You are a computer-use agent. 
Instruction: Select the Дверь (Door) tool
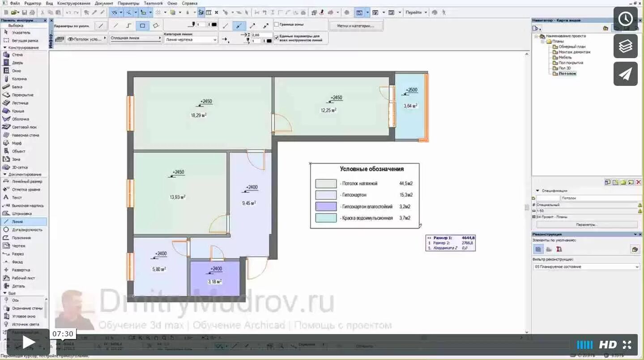click(18, 63)
